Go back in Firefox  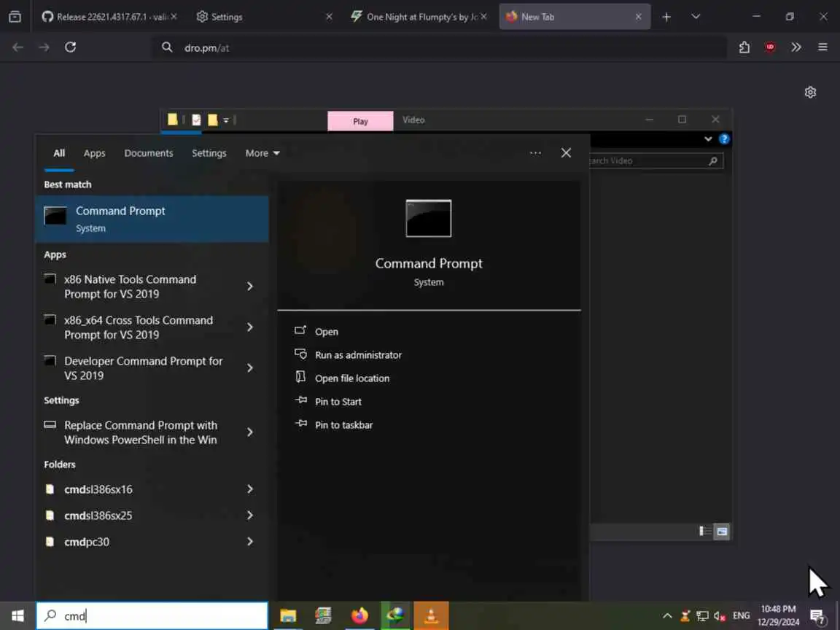tap(17, 47)
